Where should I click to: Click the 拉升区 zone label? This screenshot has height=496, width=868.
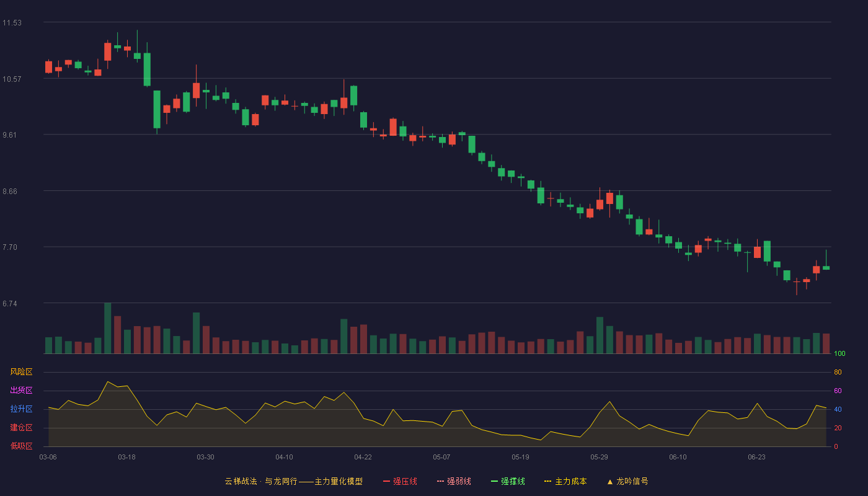tap(21, 409)
